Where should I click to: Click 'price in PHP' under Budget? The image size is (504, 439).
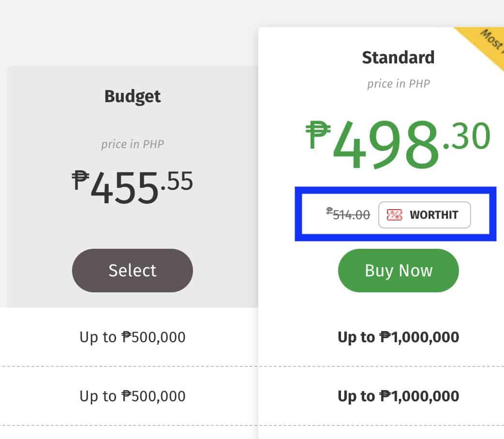(133, 144)
